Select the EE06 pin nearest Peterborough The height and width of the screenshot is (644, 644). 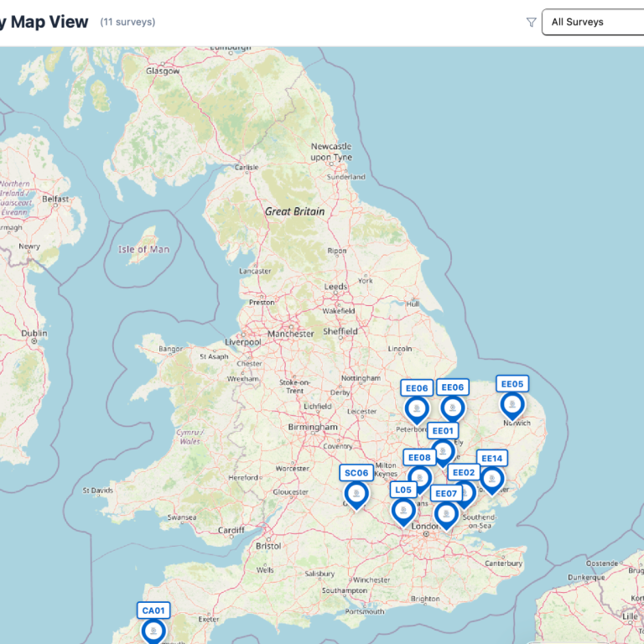pyautogui.click(x=417, y=409)
